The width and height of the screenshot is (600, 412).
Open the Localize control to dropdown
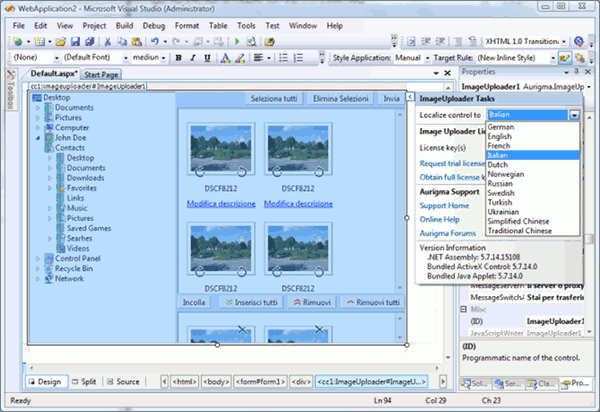(x=574, y=115)
